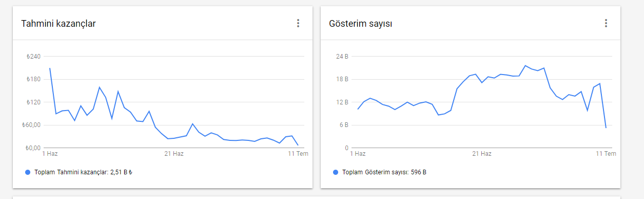Click the blue legend dot for Tahmini kazançlar
Viewport: 644px width, 199px height.
tap(28, 172)
